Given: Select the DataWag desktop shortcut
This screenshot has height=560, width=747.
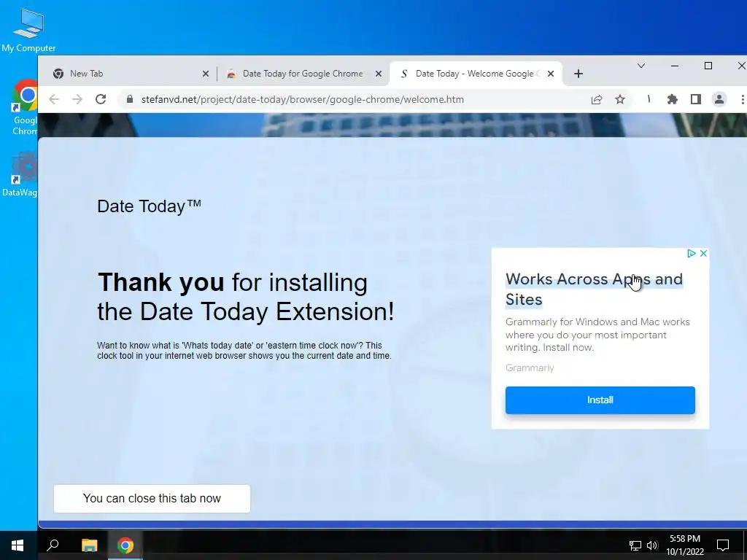Looking at the screenshot, I should tap(20, 174).
